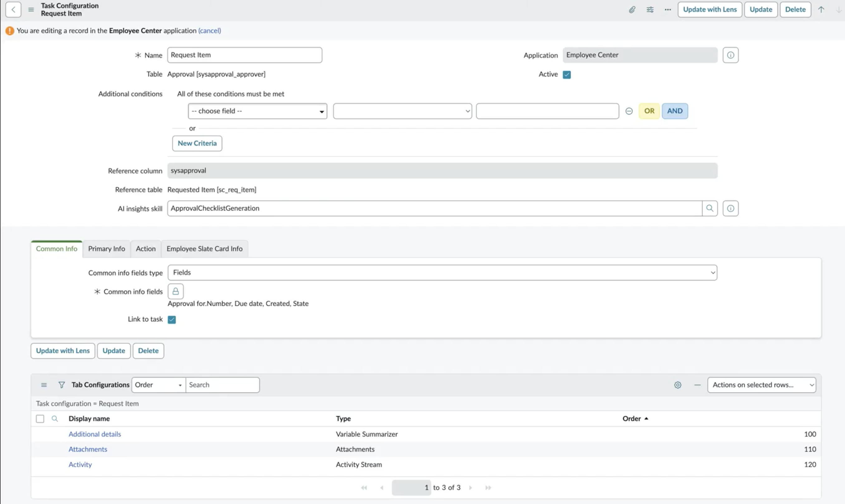Viewport: 845px width, 504px height.
Task: Collapse Tab Configurations list with dash icon
Action: (x=697, y=385)
